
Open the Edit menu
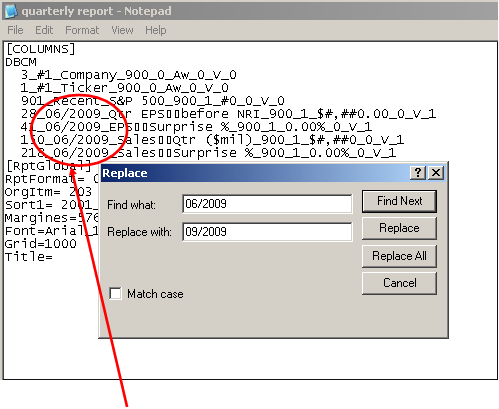[x=44, y=30]
